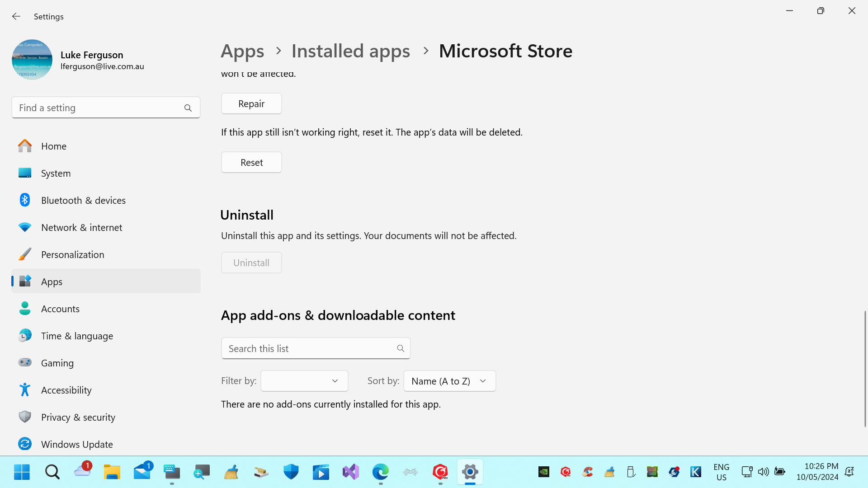
Task: Open the red CCleaner Pro taskbar app
Action: tap(440, 472)
